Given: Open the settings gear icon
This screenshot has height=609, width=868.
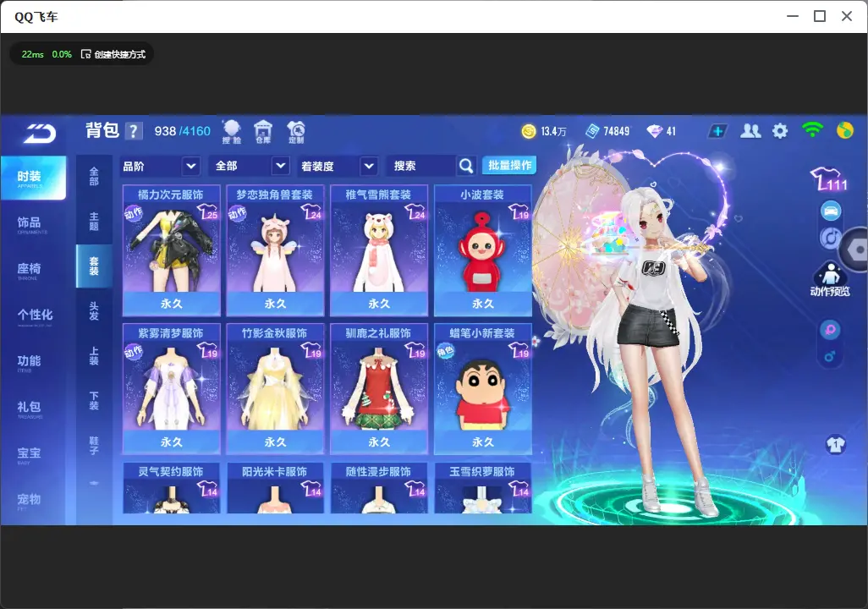Looking at the screenshot, I should coord(780,131).
